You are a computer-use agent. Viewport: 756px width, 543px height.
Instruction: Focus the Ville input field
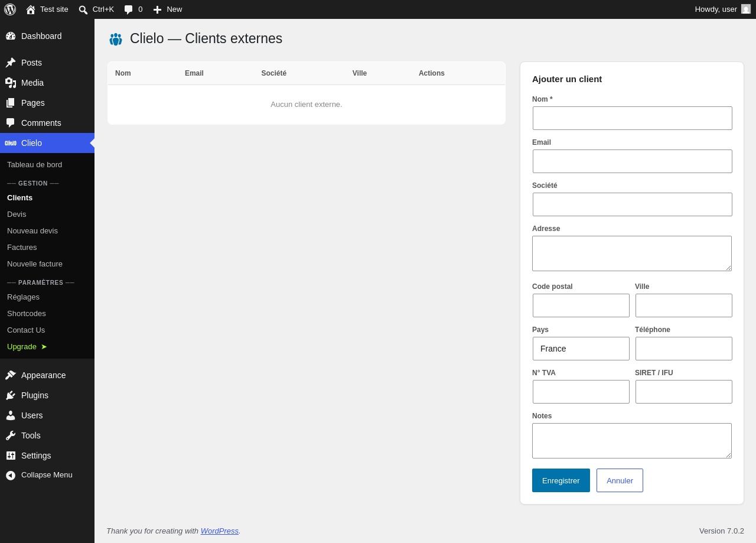pos(684,305)
